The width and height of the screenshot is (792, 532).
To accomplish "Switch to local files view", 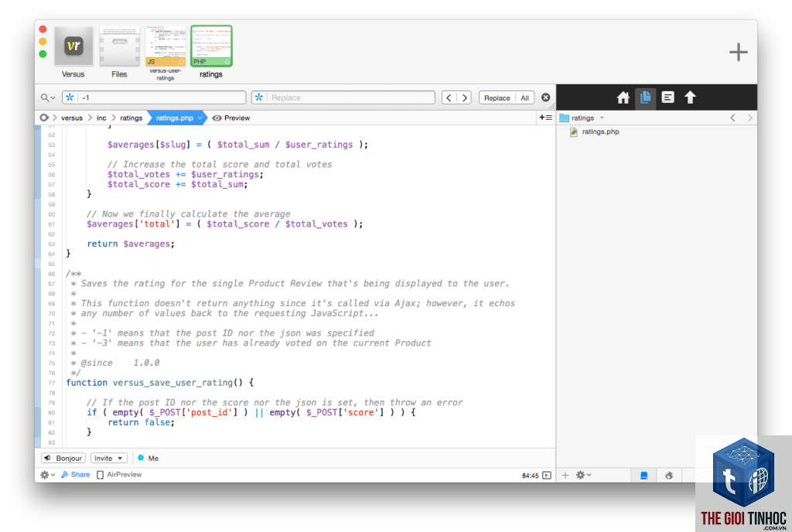I will (x=644, y=475).
